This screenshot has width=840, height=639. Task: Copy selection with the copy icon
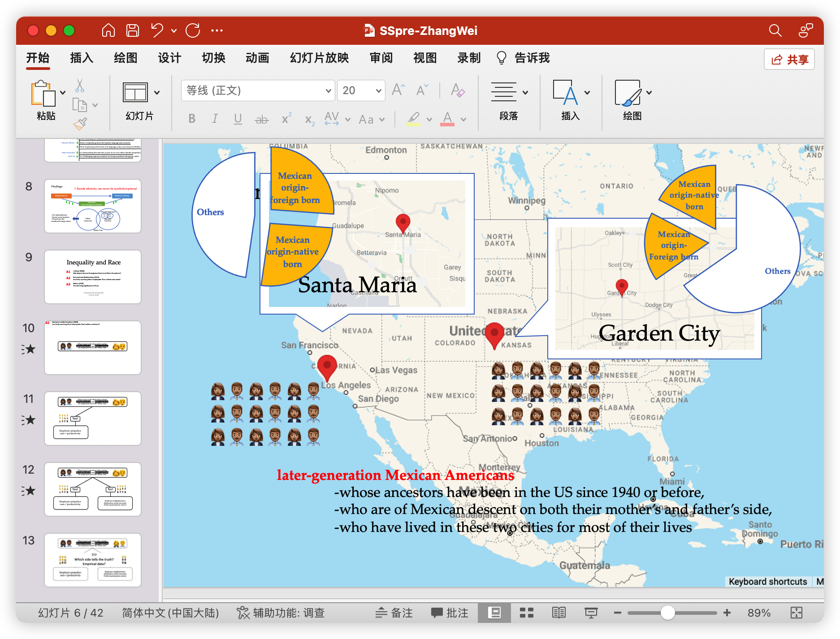point(79,105)
